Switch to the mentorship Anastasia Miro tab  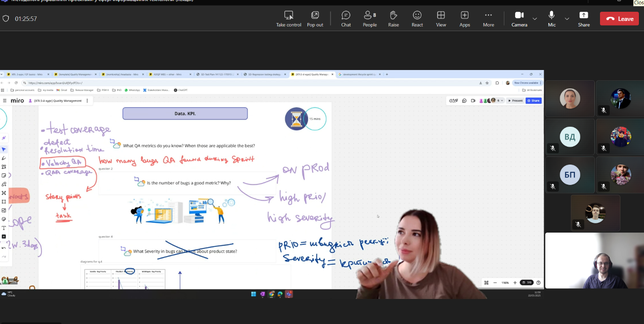click(122, 74)
